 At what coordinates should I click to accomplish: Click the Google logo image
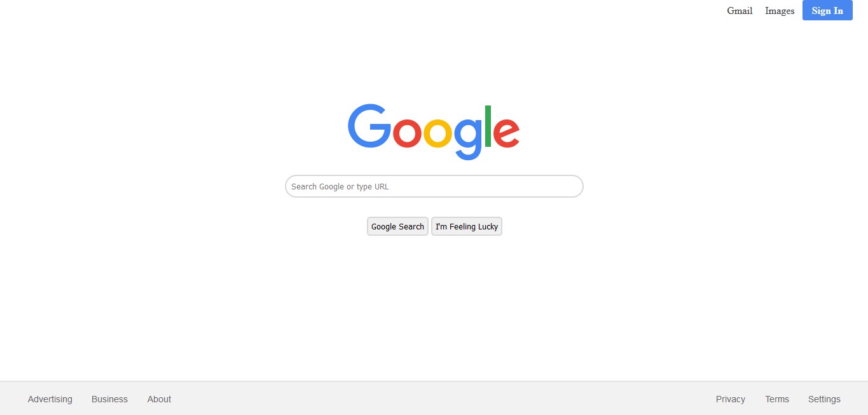click(x=434, y=132)
